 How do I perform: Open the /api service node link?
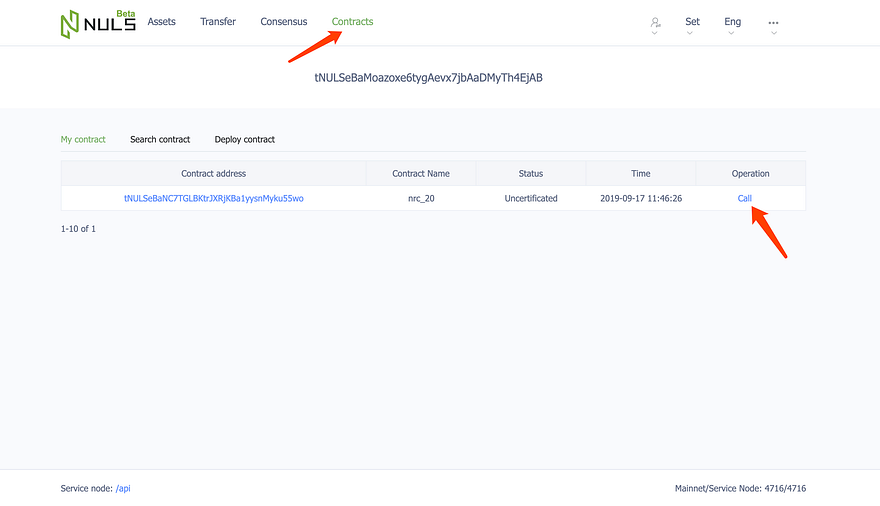[123, 489]
